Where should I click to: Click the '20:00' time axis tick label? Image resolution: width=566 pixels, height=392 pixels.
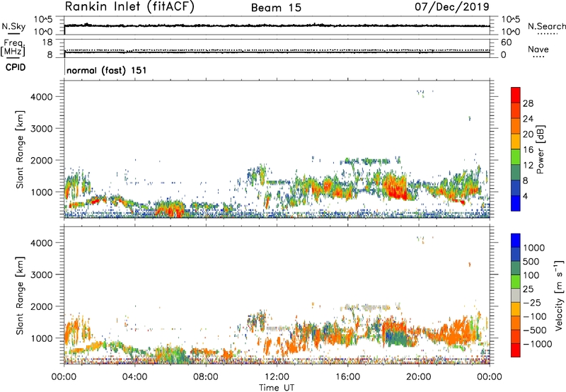(x=419, y=377)
